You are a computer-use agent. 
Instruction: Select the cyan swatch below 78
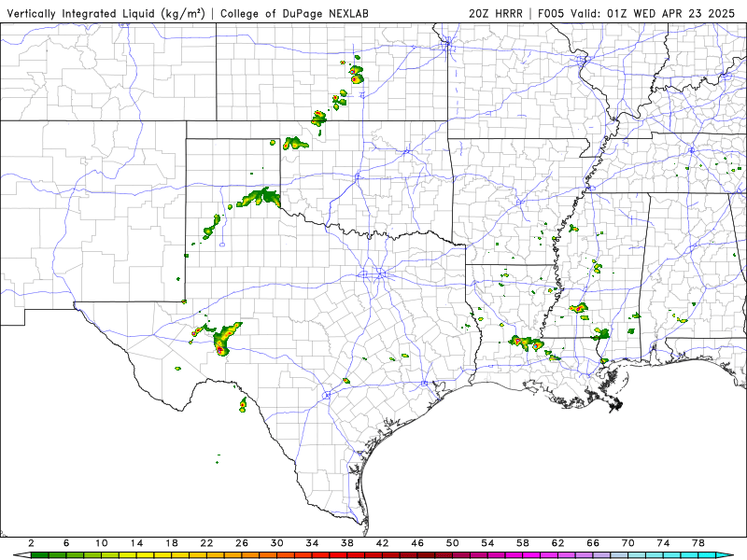[707, 555]
